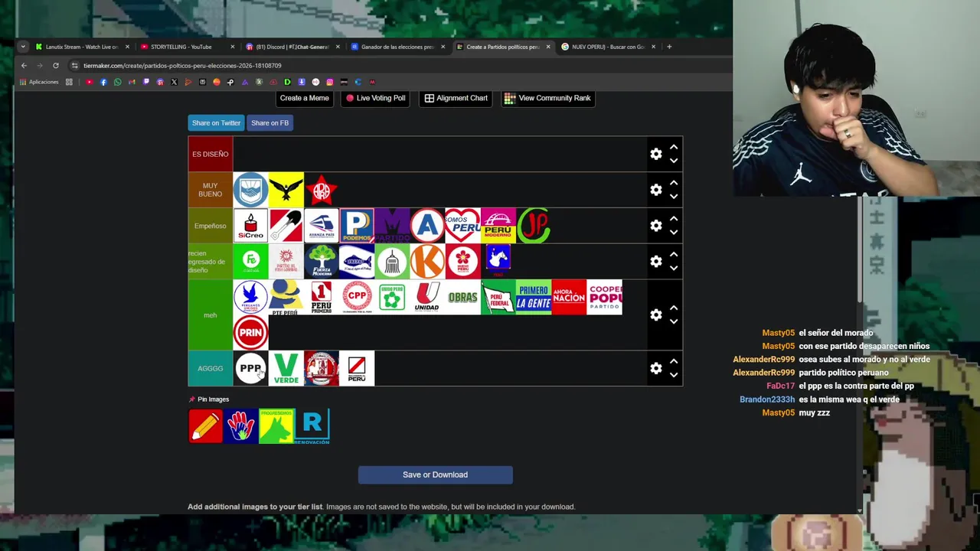Open settings gear for AGGGG tier

656,368
